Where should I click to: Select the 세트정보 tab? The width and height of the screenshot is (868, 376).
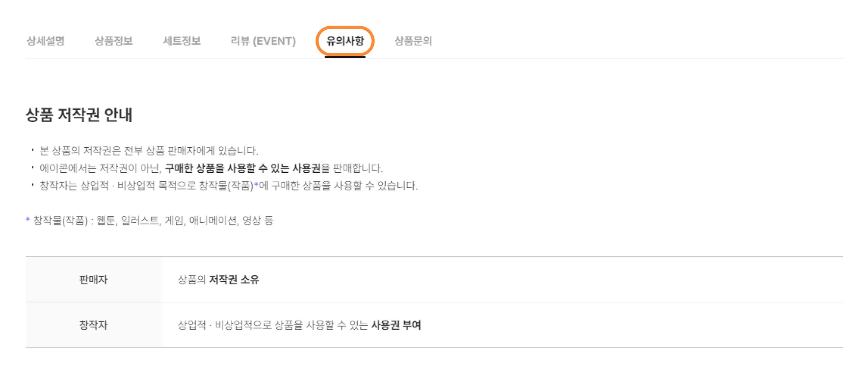[x=182, y=41]
